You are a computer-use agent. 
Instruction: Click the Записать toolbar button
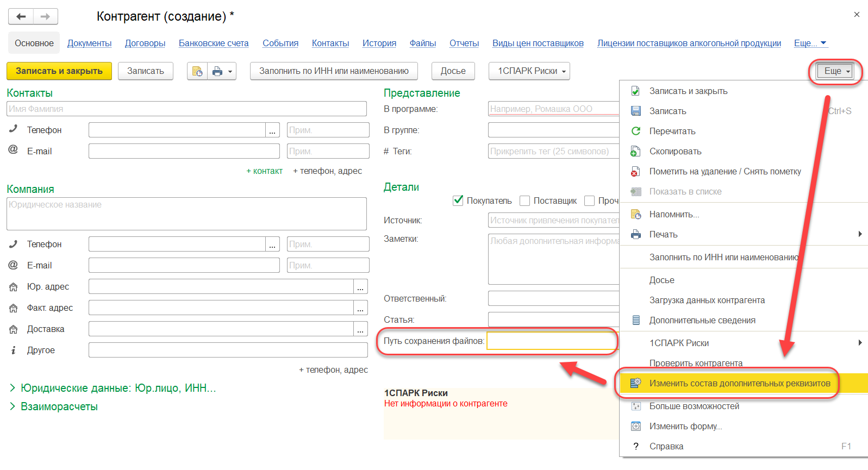pos(146,71)
